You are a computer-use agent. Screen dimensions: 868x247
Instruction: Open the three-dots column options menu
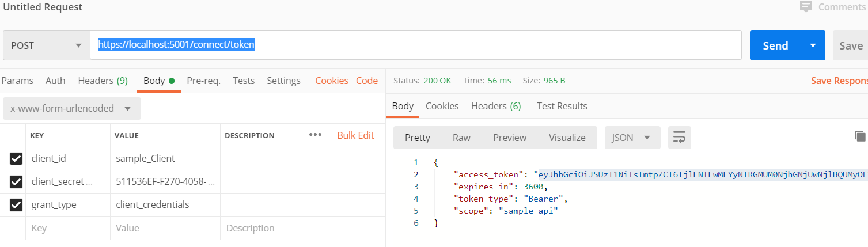coord(314,135)
